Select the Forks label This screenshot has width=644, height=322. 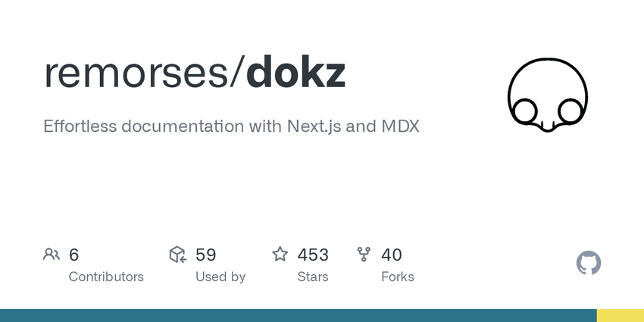tap(397, 277)
